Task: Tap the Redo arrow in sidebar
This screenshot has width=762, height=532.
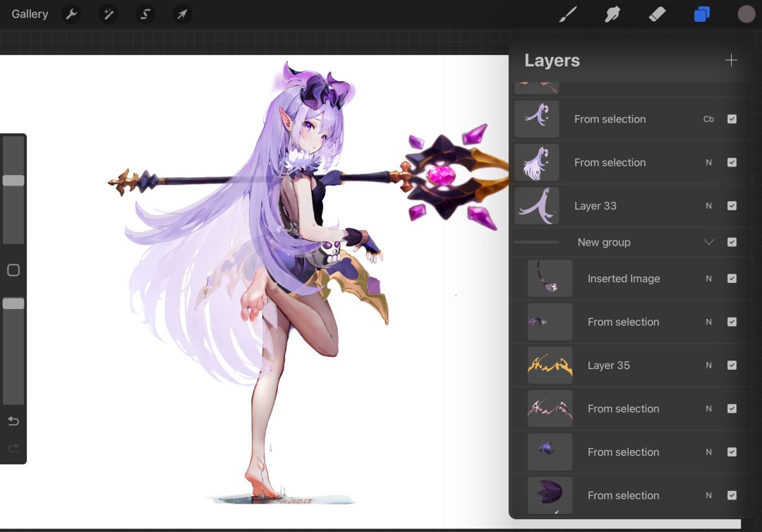Action: point(13,447)
